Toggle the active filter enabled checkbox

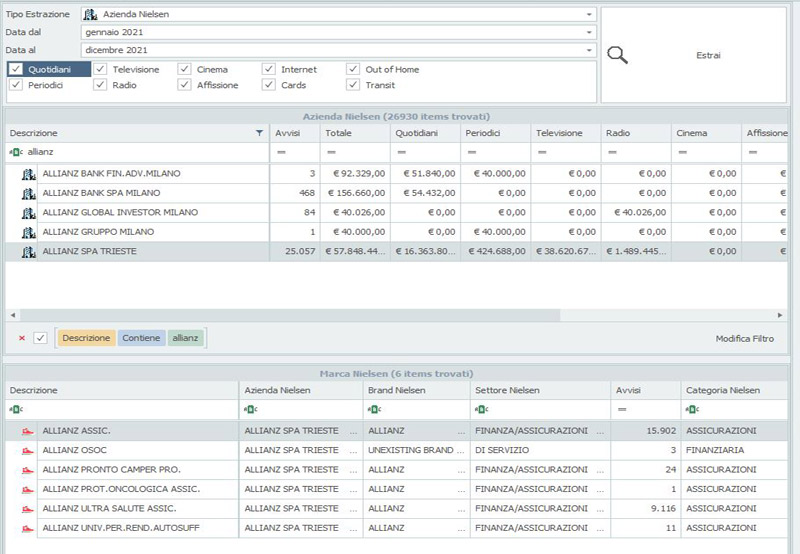click(x=41, y=338)
